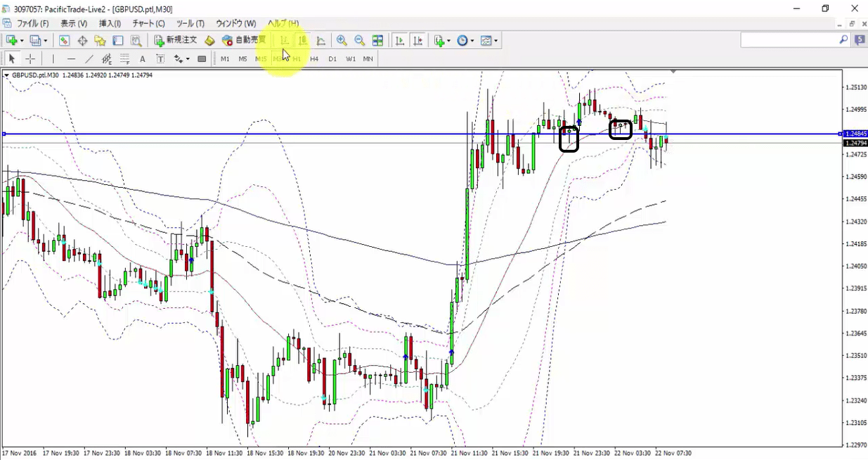Switch chart to candlesticks type
The height and width of the screenshot is (460, 868).
303,41
